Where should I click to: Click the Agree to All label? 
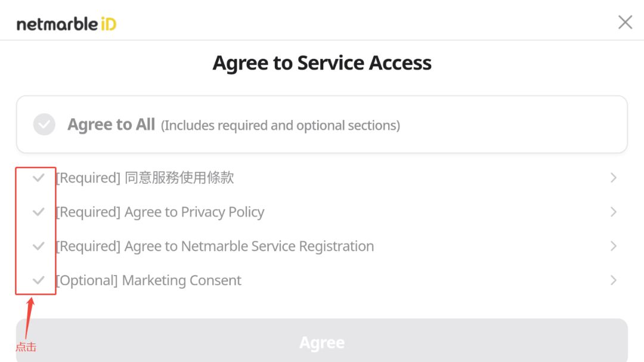(112, 125)
